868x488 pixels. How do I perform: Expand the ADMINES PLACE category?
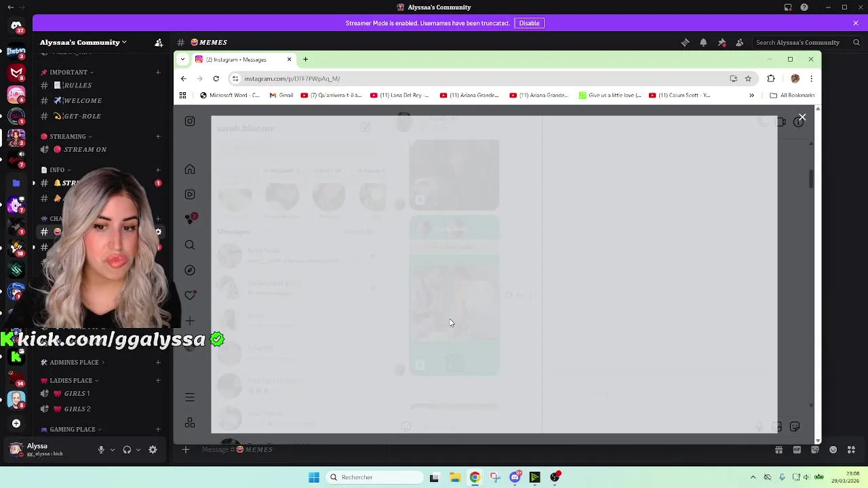coord(73,362)
